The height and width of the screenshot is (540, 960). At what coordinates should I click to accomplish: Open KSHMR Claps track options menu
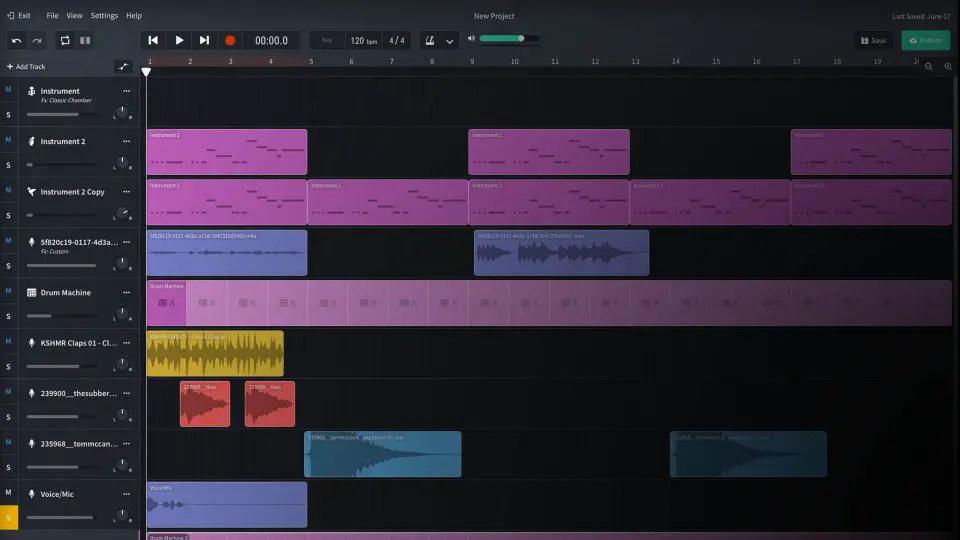tap(126, 343)
